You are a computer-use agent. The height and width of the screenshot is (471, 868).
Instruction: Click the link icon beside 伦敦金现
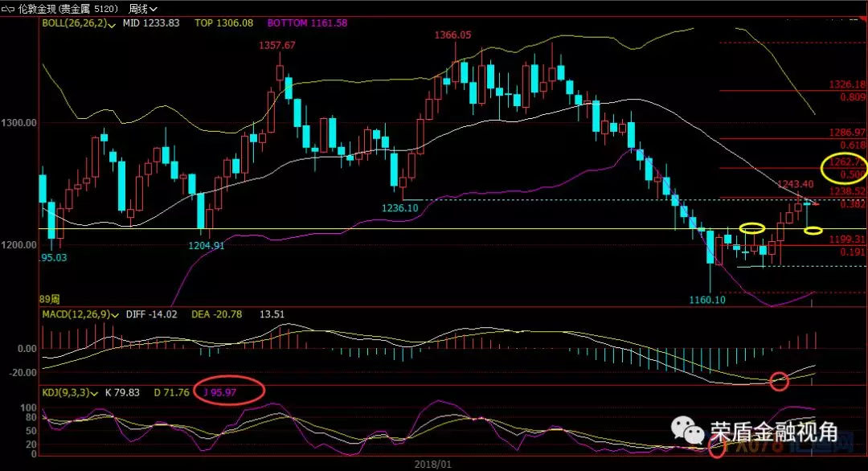pyautogui.click(x=10, y=9)
